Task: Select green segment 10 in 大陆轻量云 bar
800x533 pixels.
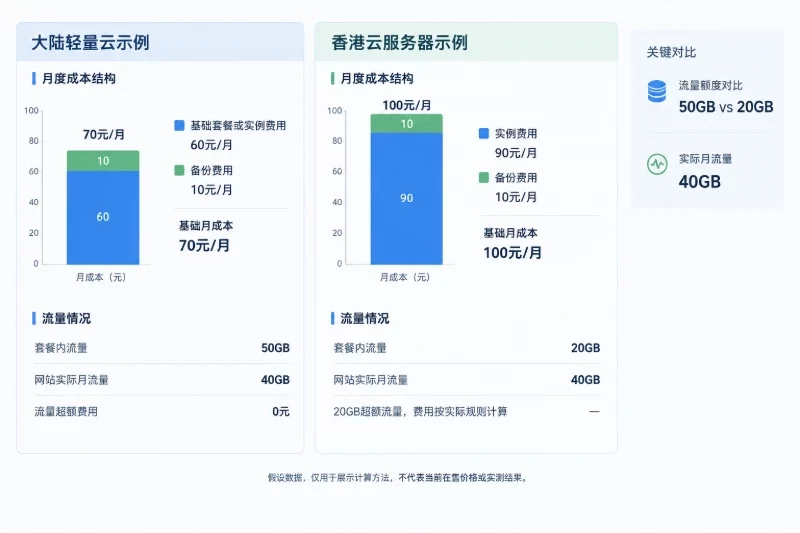Action: click(103, 161)
